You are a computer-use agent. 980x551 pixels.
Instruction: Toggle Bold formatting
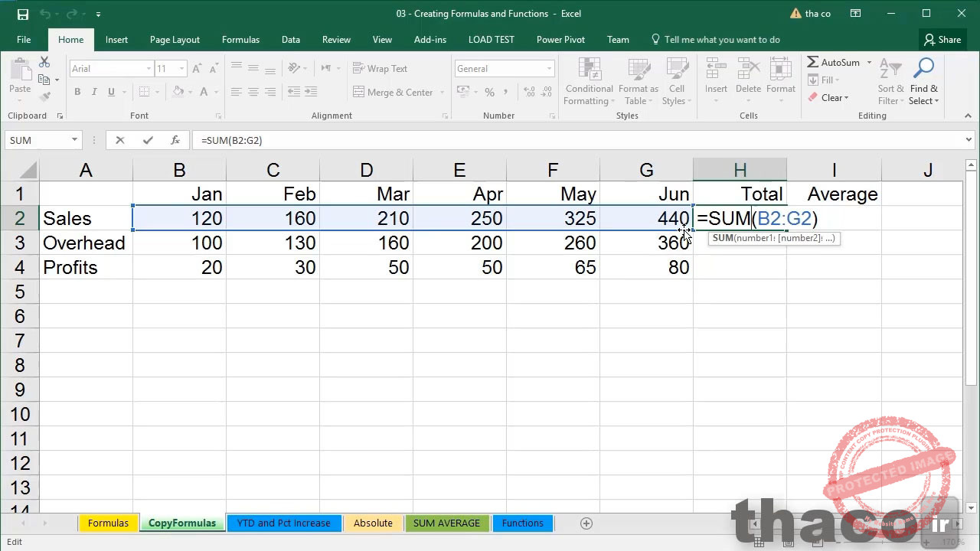coord(77,92)
